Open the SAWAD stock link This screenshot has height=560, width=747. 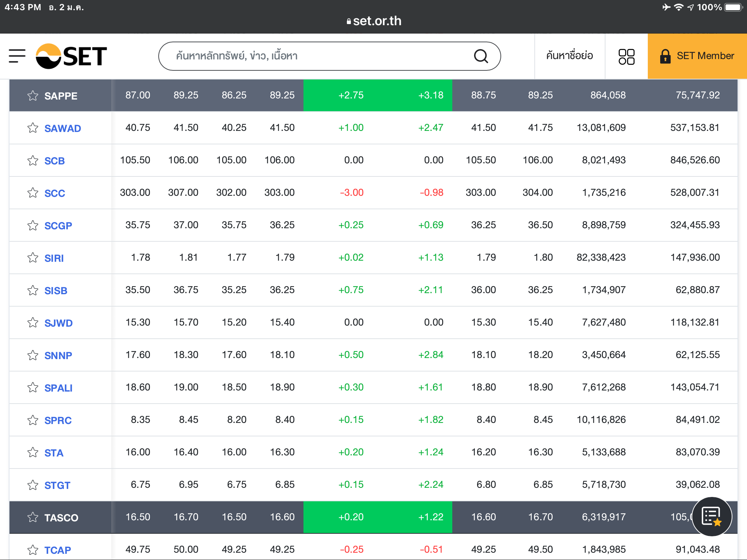point(63,128)
